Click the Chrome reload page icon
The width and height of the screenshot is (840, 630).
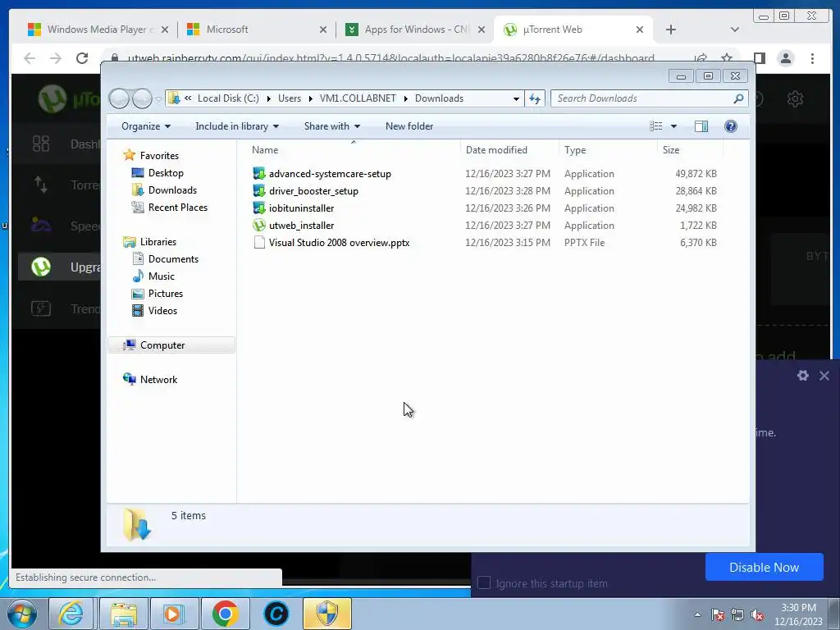coord(82,58)
